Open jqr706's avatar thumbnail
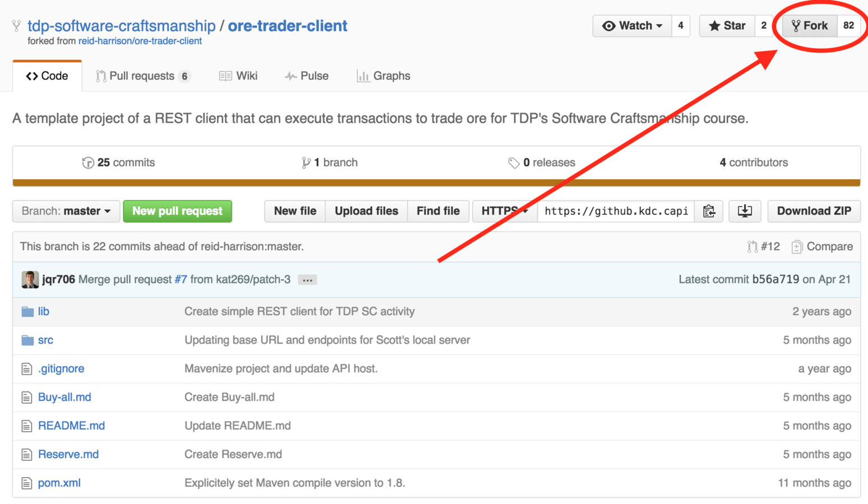 30,279
